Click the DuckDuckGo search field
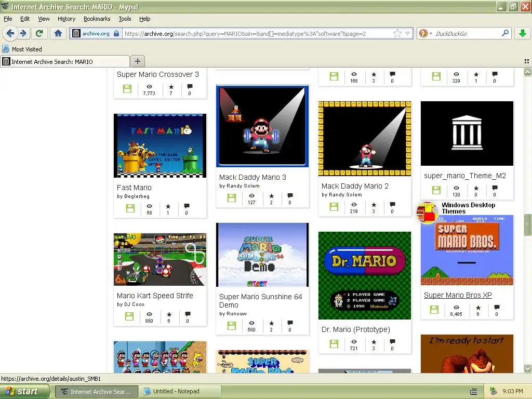This screenshot has height=399, width=532. [x=467, y=34]
